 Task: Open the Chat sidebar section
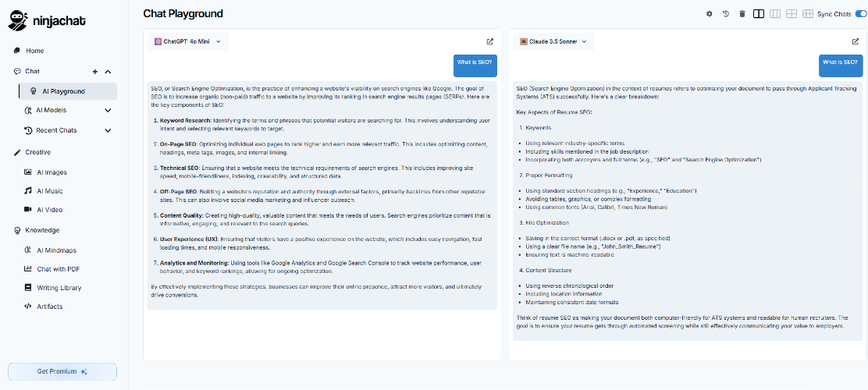pyautogui.click(x=32, y=71)
